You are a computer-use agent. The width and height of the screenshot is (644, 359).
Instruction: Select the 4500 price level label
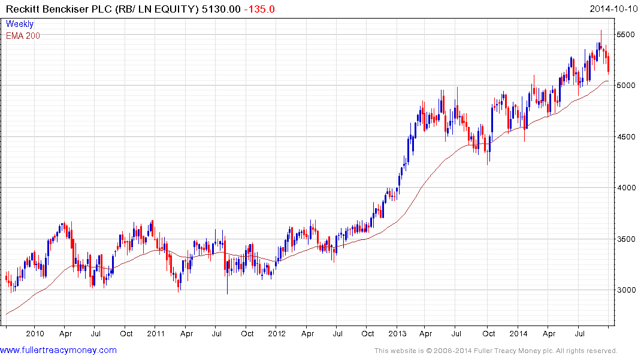[x=625, y=137]
